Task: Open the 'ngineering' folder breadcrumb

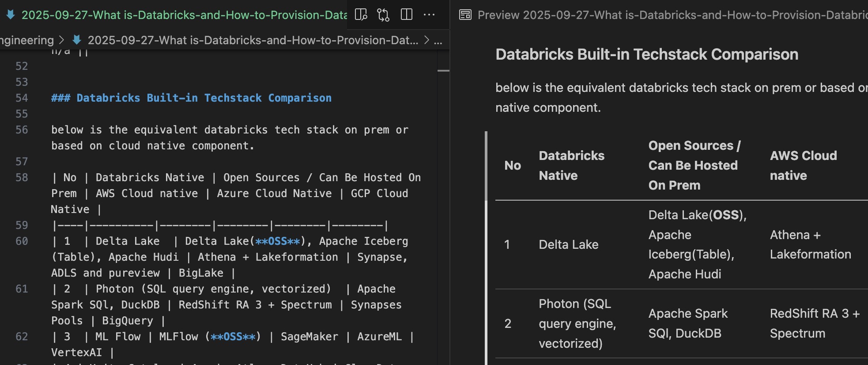Action: [x=27, y=40]
